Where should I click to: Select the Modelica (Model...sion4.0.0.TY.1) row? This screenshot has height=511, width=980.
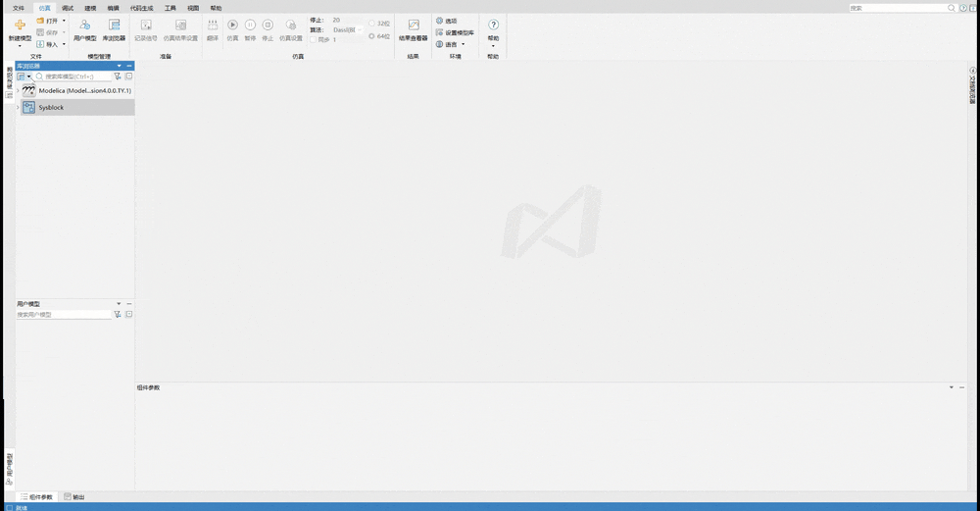(77, 90)
